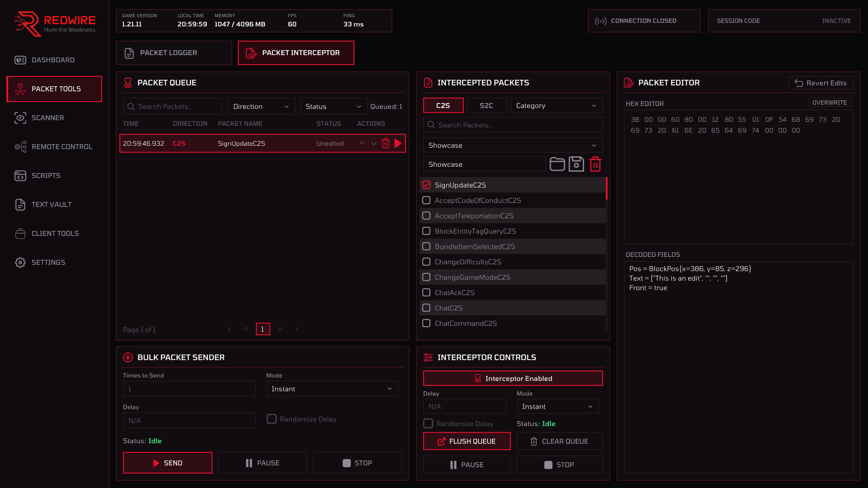Screen dimensions: 868x488
Task: Expand the Showcase preset dropdown
Action: [x=513, y=145]
